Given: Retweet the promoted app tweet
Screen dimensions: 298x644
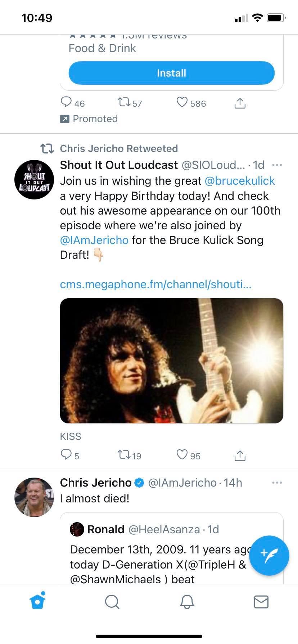Looking at the screenshot, I should [x=124, y=102].
